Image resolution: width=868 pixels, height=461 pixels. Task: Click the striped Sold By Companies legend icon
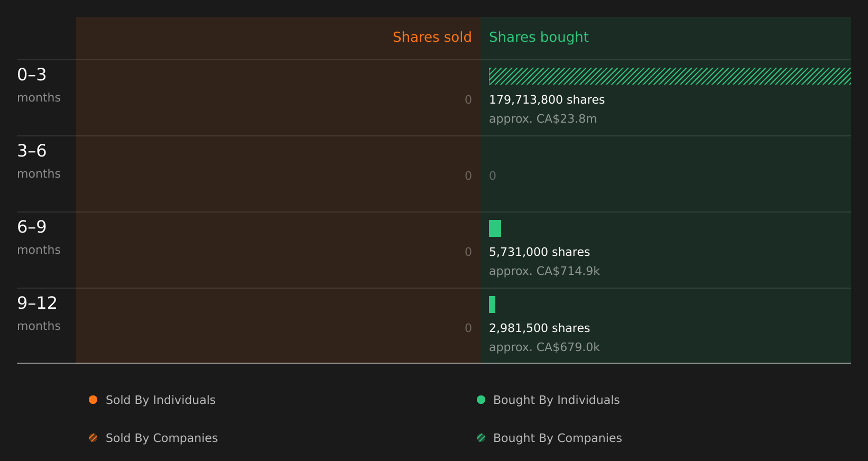click(x=93, y=438)
